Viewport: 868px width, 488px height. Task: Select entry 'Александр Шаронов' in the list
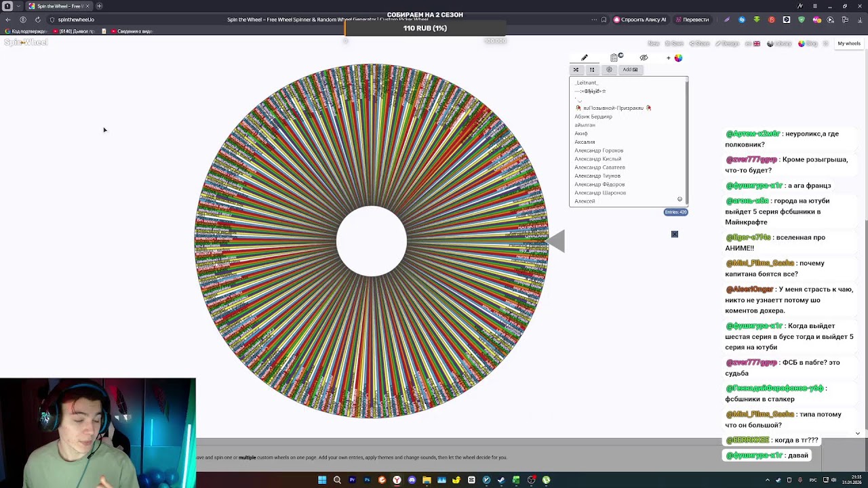pyautogui.click(x=600, y=192)
